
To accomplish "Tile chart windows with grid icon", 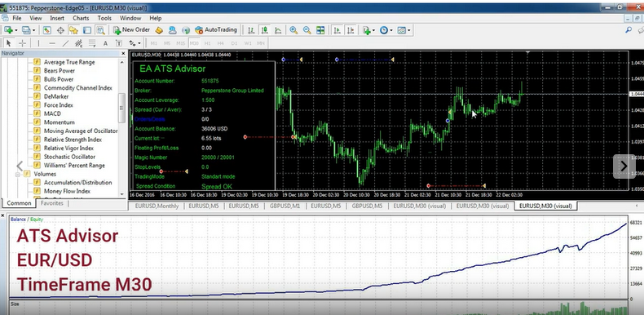I will pyautogui.click(x=320, y=30).
